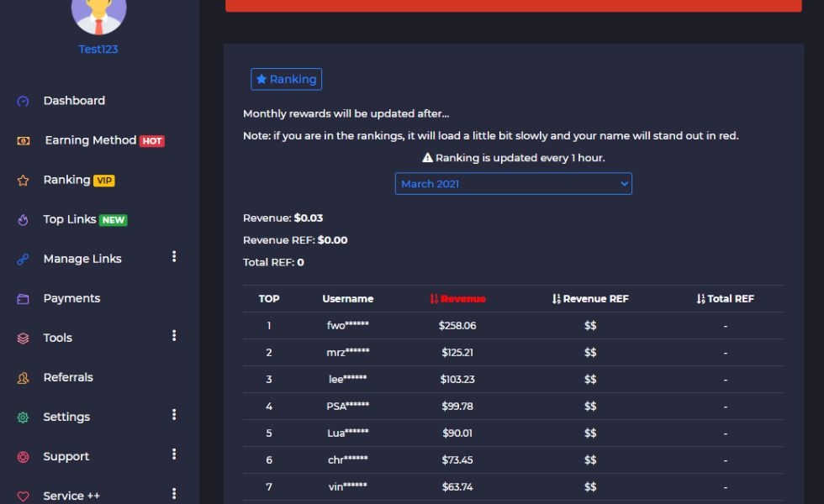Open the Dashboard page

click(x=74, y=101)
